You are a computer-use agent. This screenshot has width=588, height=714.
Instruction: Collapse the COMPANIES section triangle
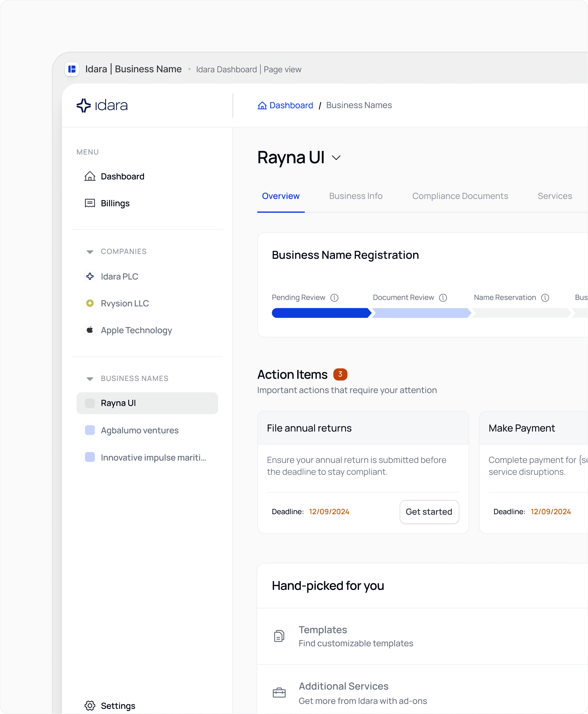(90, 252)
